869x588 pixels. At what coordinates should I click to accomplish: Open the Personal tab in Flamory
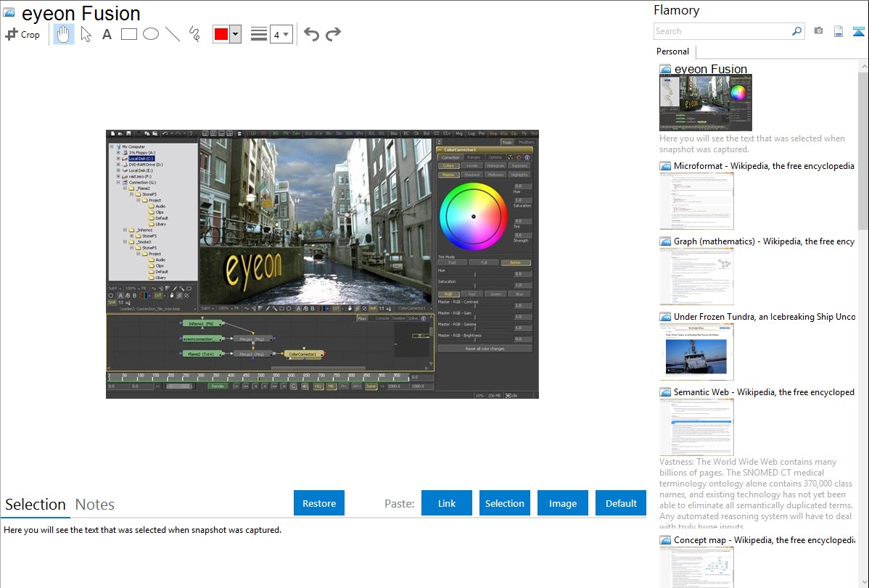pos(672,51)
